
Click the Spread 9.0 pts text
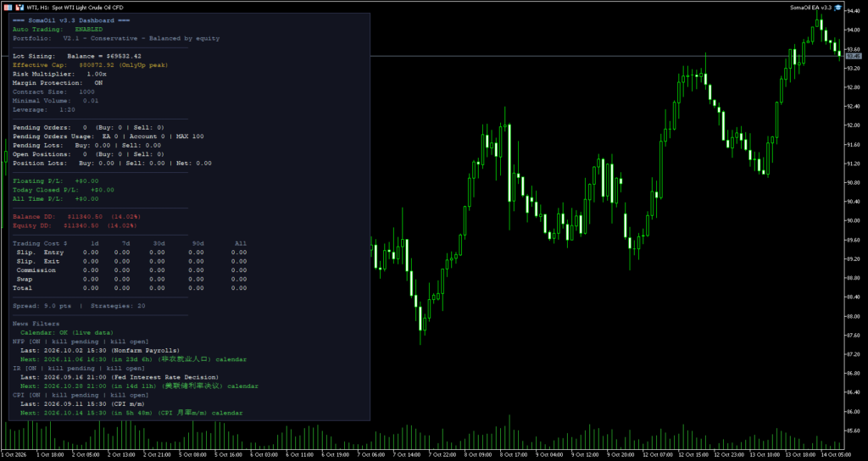click(x=42, y=305)
